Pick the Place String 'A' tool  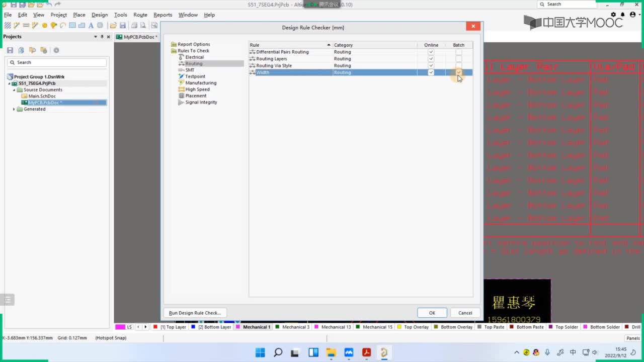91,25
